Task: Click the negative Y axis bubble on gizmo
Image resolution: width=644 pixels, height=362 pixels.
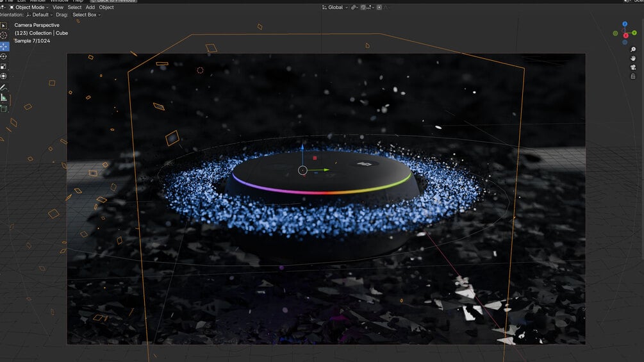Action: [615, 33]
